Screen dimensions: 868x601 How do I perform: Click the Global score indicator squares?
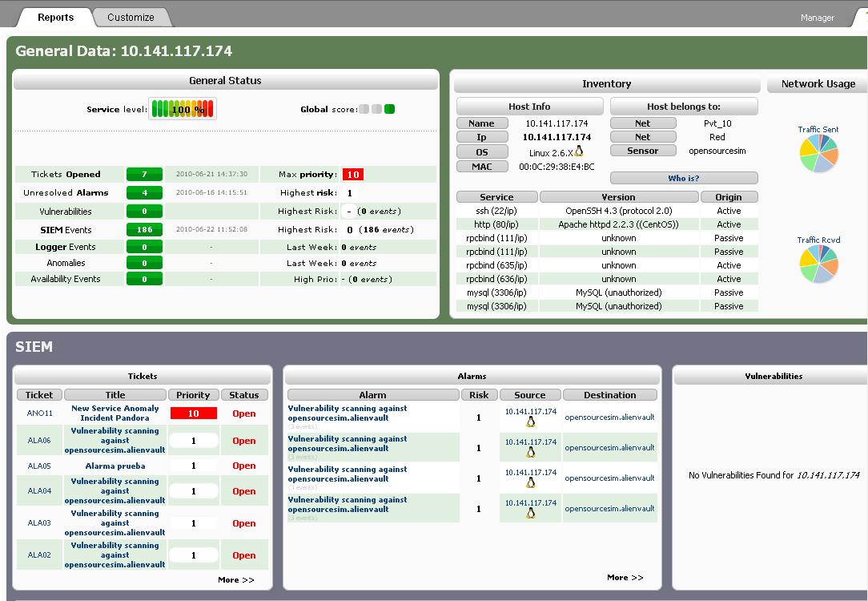point(376,109)
